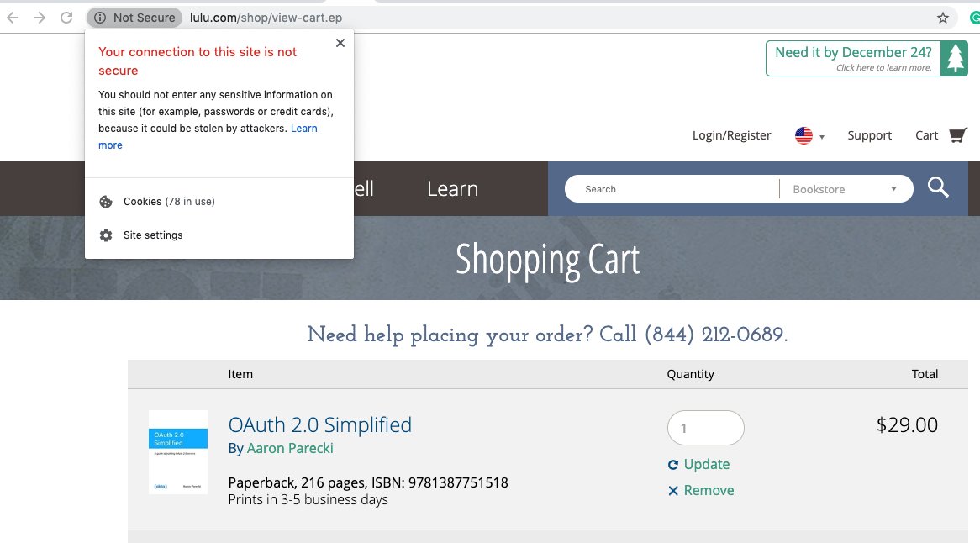Update the cart quantity

click(x=698, y=464)
